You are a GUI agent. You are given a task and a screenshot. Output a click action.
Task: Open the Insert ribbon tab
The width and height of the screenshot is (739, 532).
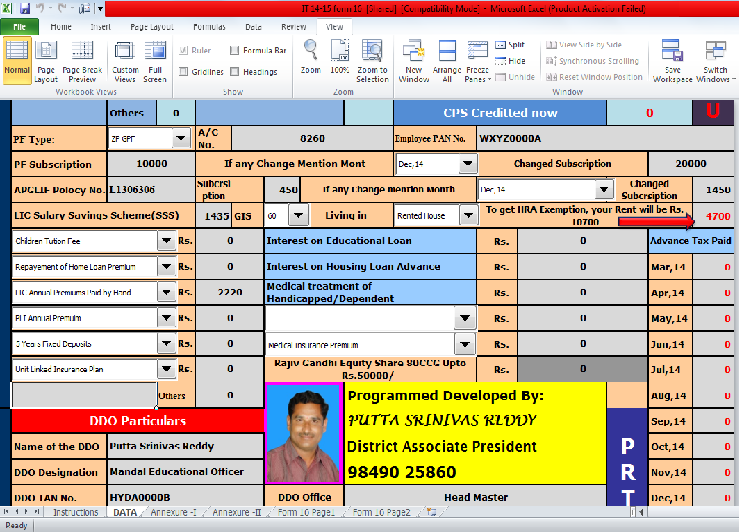(x=100, y=27)
